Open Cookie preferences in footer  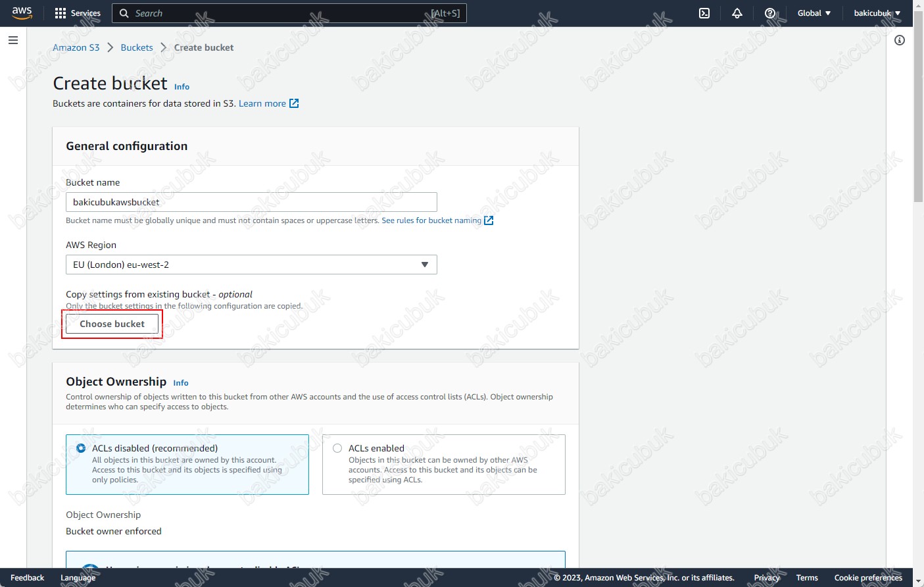tap(868, 578)
